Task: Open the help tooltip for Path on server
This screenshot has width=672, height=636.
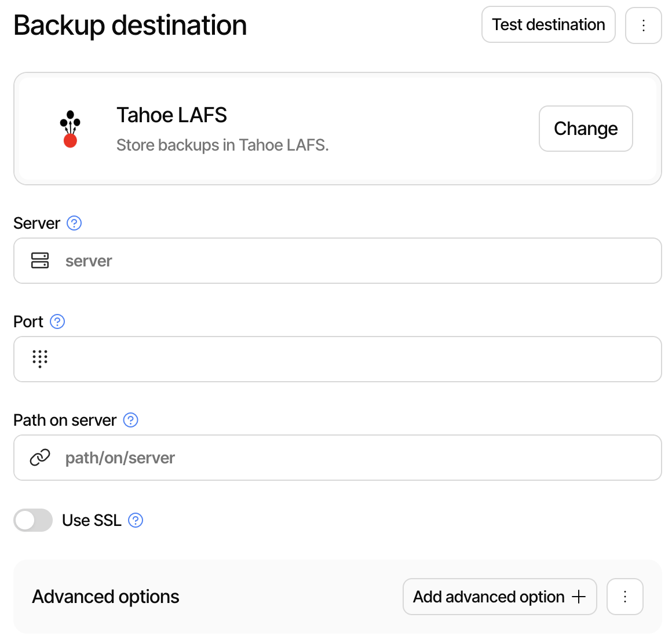Action: pos(131,420)
